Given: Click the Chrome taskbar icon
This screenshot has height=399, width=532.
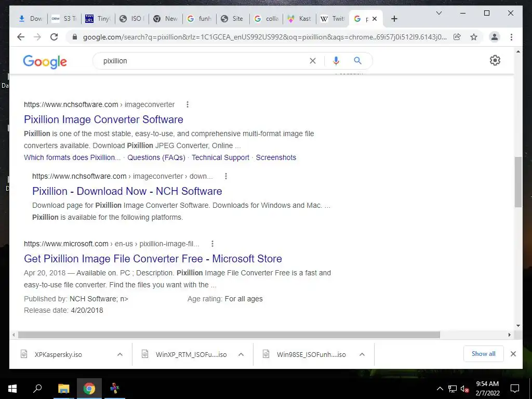Looking at the screenshot, I should 89,389.
